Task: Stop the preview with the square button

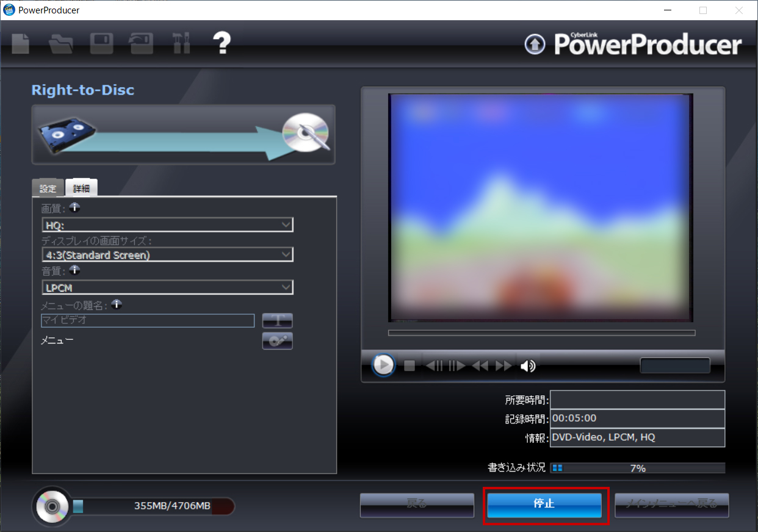Action: pos(410,366)
